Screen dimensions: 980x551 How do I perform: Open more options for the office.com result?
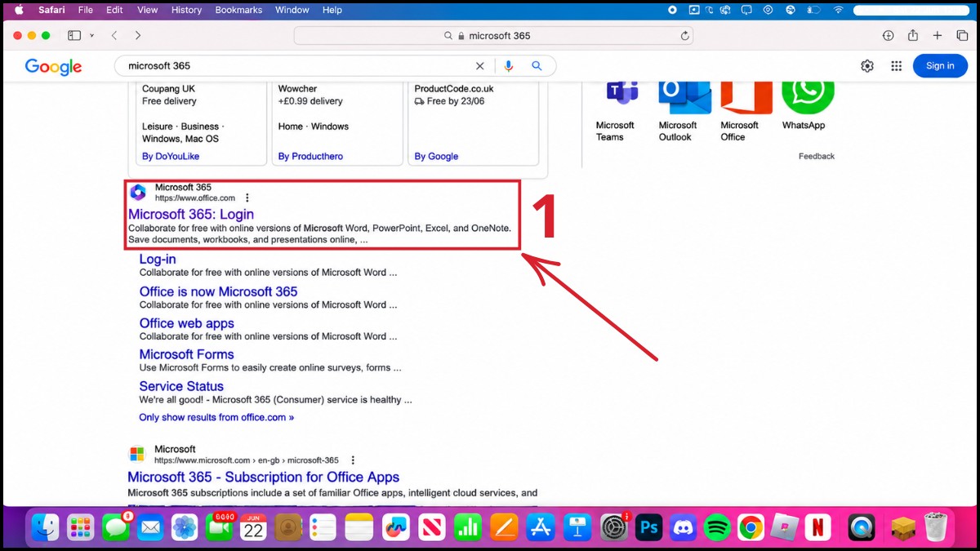pyautogui.click(x=247, y=198)
